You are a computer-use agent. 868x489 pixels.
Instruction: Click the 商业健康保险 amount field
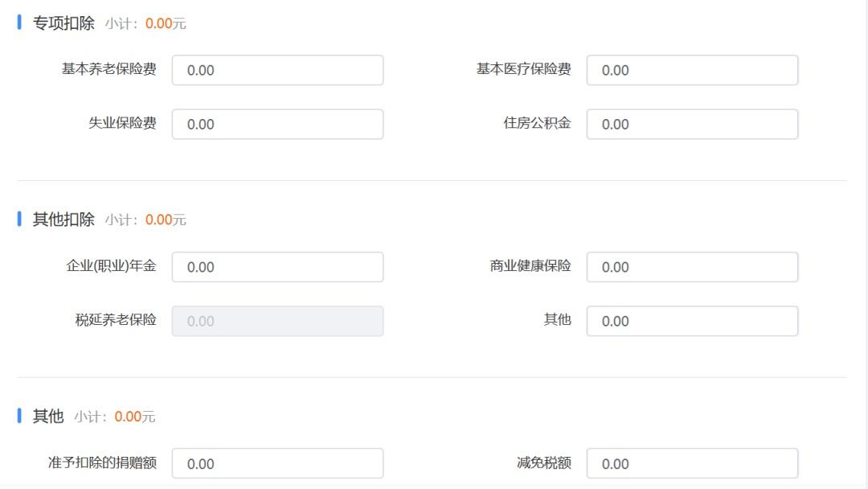692,267
